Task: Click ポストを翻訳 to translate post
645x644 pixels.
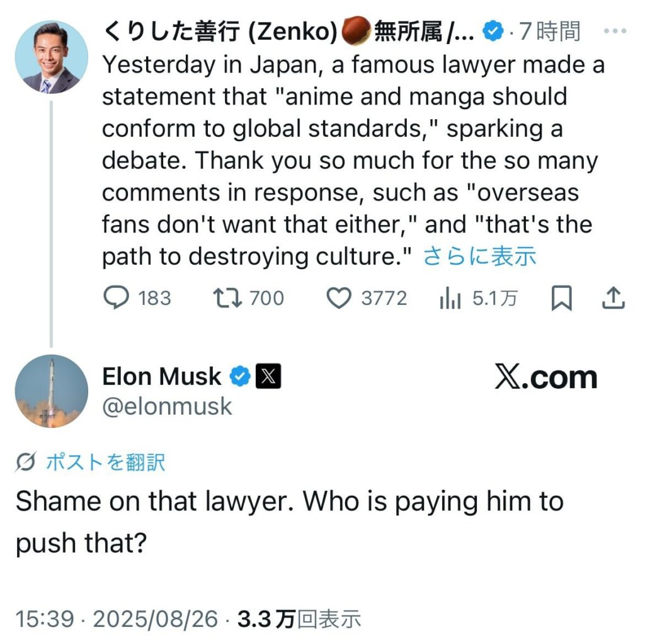Action: click(x=105, y=463)
